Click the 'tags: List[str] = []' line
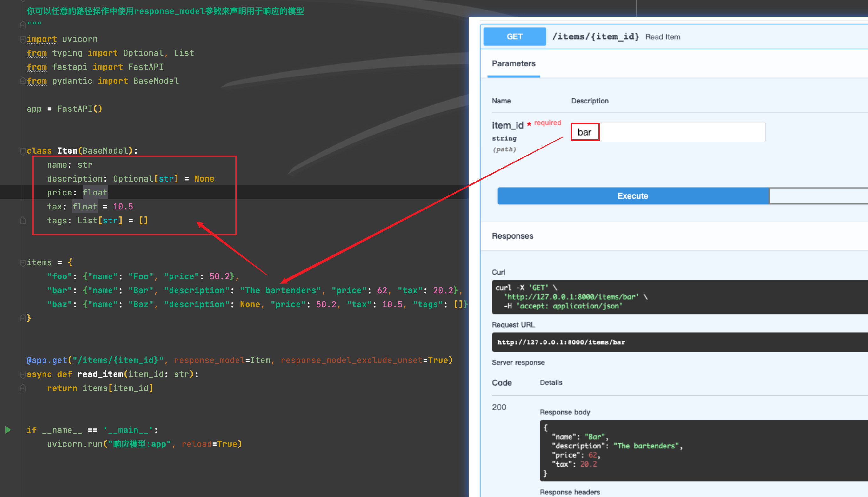The height and width of the screenshot is (497, 868). 98,221
